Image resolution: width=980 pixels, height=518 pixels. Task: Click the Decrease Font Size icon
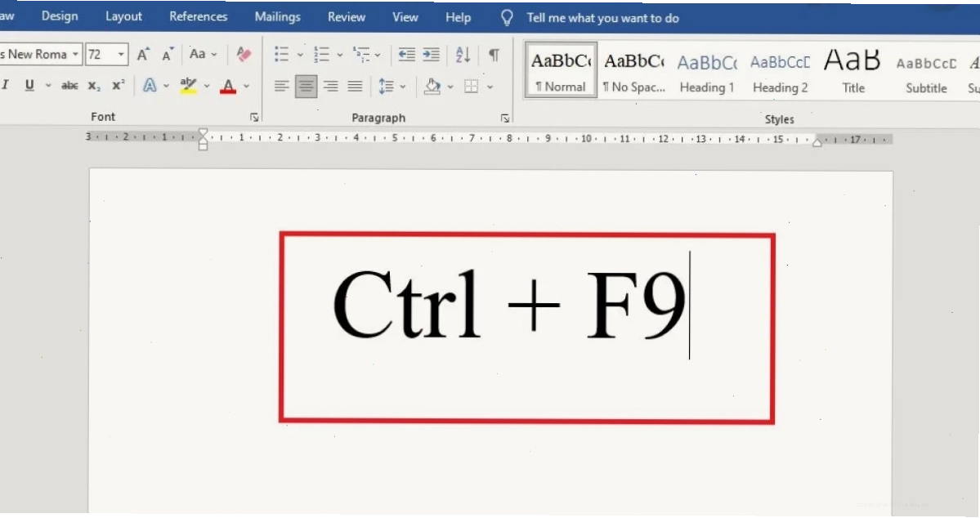pyautogui.click(x=168, y=55)
